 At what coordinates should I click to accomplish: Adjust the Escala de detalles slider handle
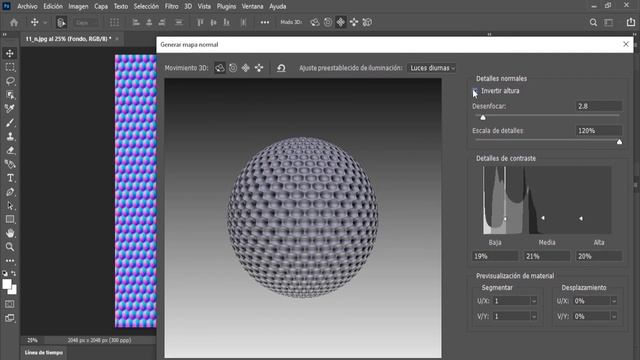click(619, 142)
